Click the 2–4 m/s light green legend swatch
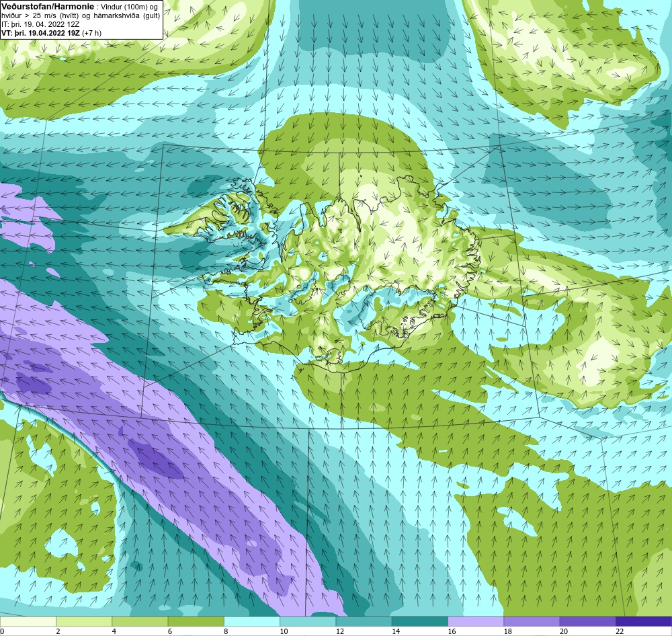Viewport: 672px width, 636px height. pos(84,621)
